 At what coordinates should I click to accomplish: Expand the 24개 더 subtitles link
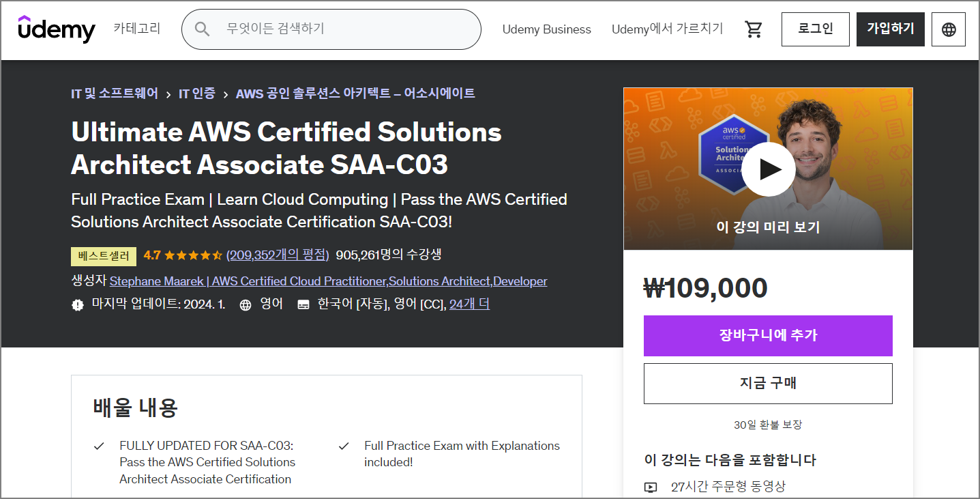pyautogui.click(x=469, y=304)
